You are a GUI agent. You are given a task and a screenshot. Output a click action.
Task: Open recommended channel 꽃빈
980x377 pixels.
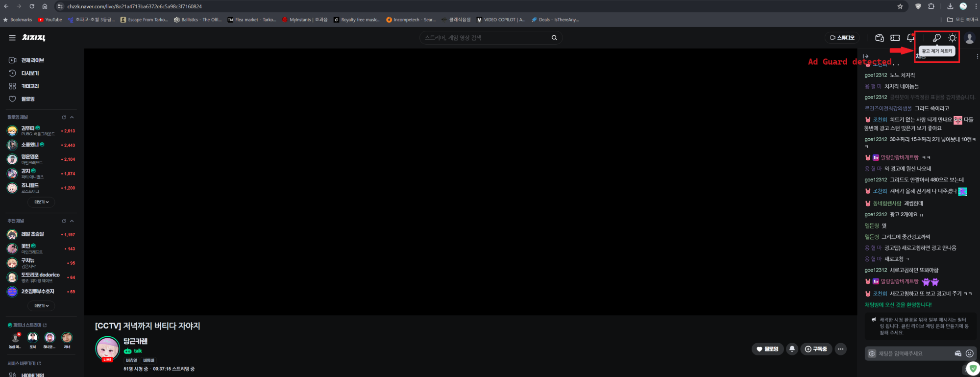pos(41,249)
